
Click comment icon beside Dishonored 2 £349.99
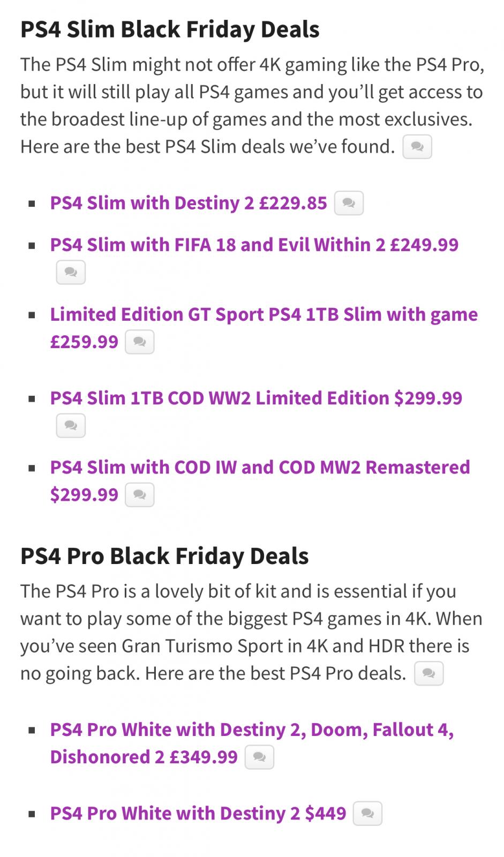coord(259,757)
